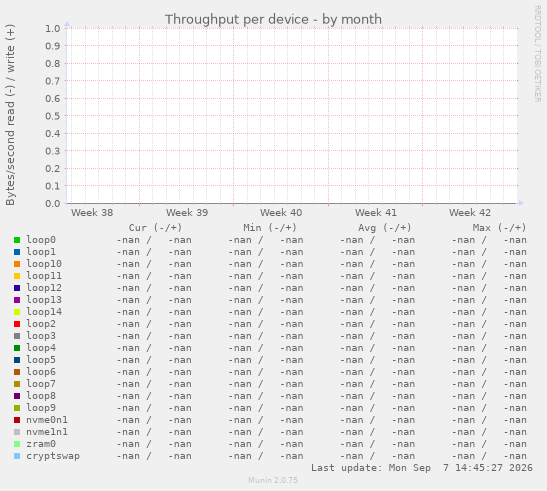
Task: Select the loop11 device label
Action: [44, 276]
